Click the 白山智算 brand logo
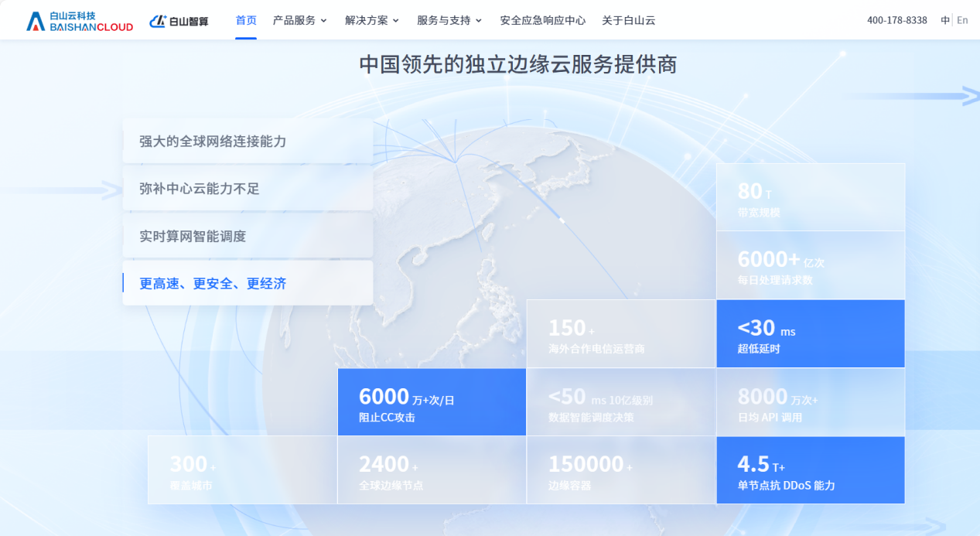Viewport: 980px width, 536px height. click(179, 19)
